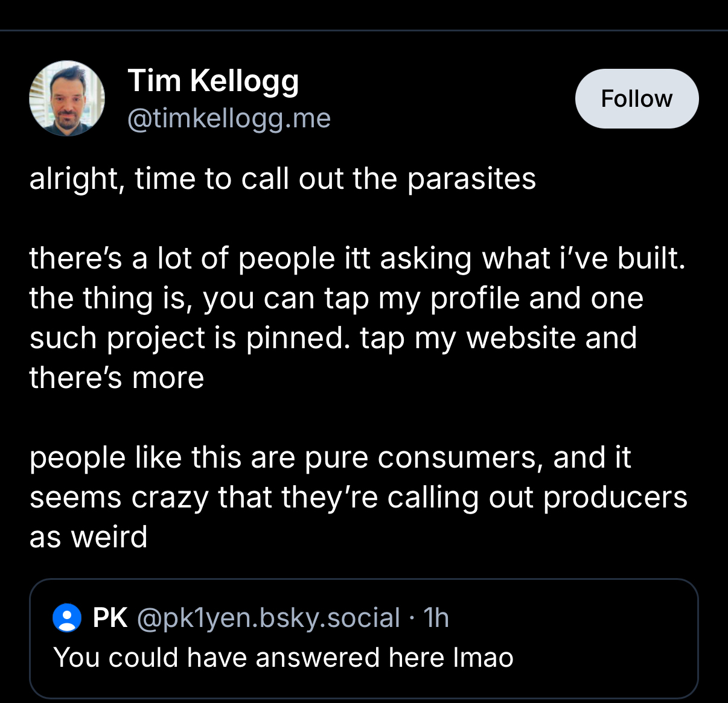728x703 pixels.
Task: Tap the PK display name in quote
Action: click(x=110, y=618)
